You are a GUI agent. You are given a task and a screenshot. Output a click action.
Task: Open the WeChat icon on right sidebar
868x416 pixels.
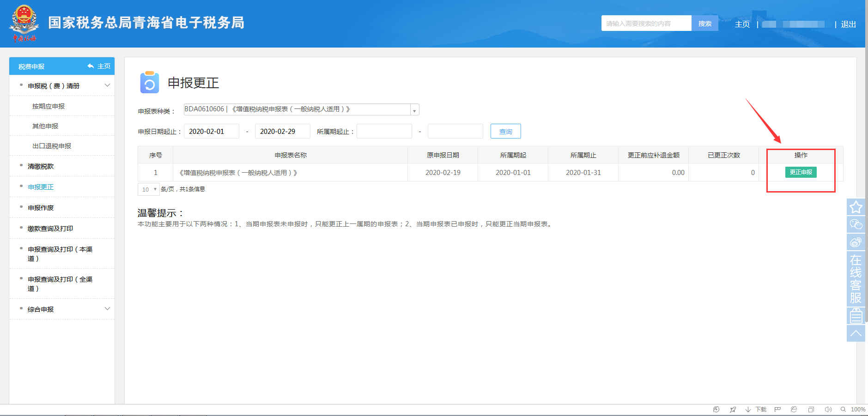(856, 224)
